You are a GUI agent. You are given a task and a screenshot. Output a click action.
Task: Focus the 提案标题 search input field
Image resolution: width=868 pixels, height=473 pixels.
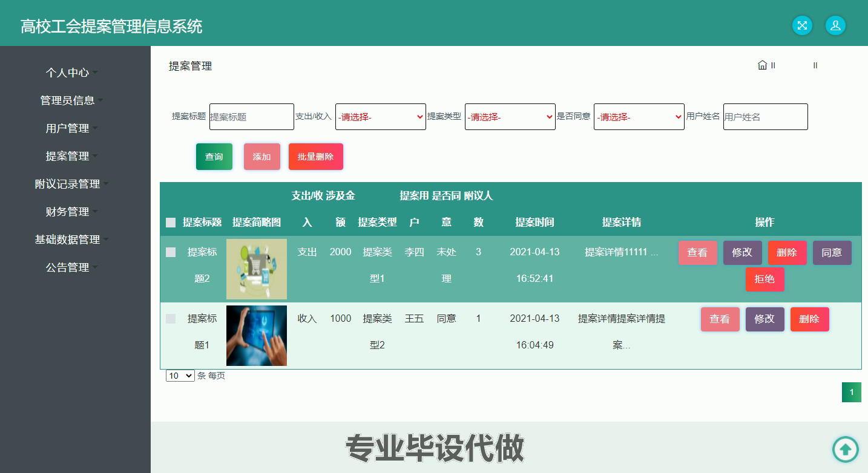point(252,117)
